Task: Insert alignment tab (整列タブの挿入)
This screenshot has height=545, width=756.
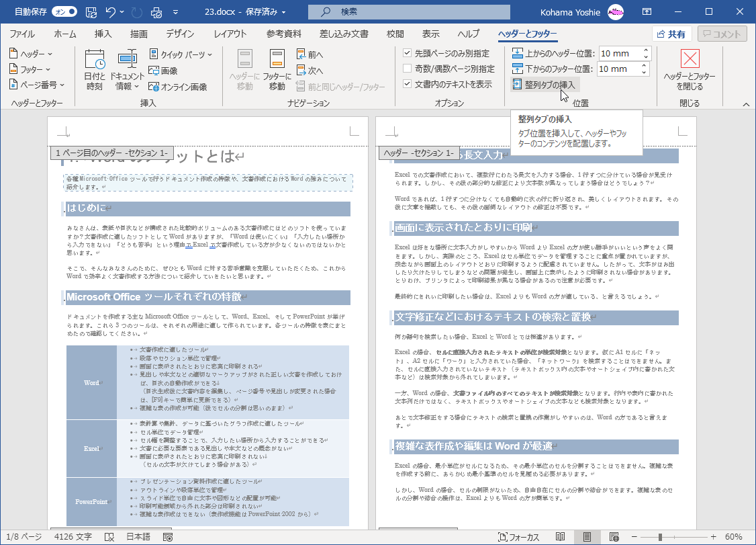Action: [x=545, y=85]
